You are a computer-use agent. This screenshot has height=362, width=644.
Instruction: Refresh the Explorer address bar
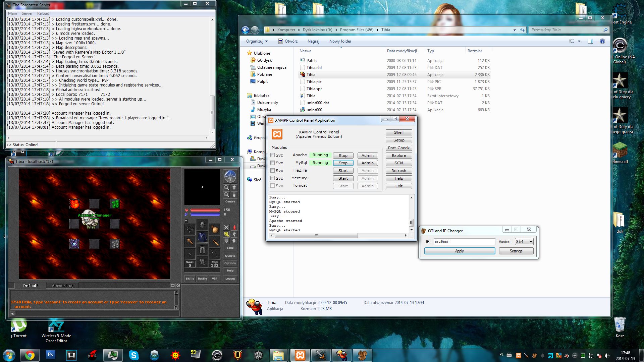click(x=522, y=30)
